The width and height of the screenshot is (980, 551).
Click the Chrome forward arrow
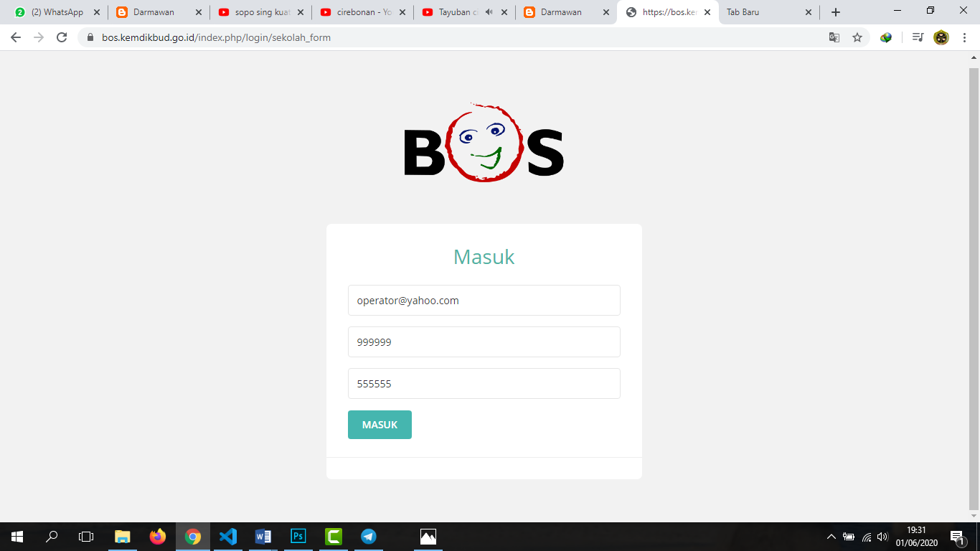click(39, 37)
